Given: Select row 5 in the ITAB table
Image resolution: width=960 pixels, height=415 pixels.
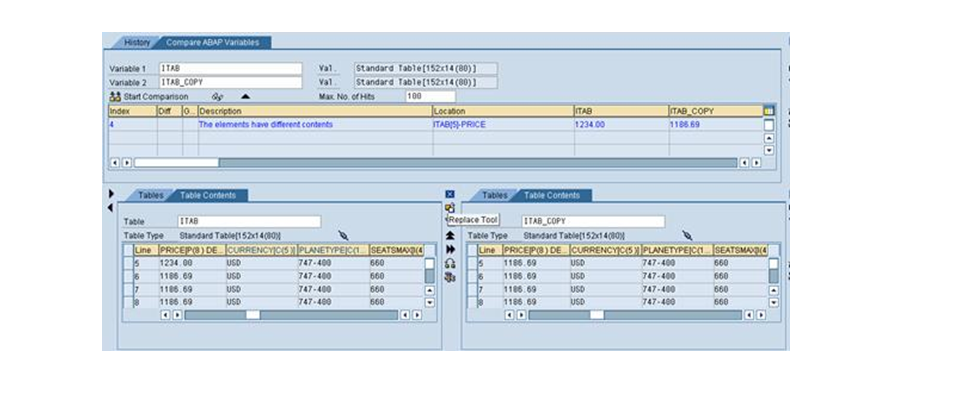Looking at the screenshot, I should pyautogui.click(x=143, y=263).
